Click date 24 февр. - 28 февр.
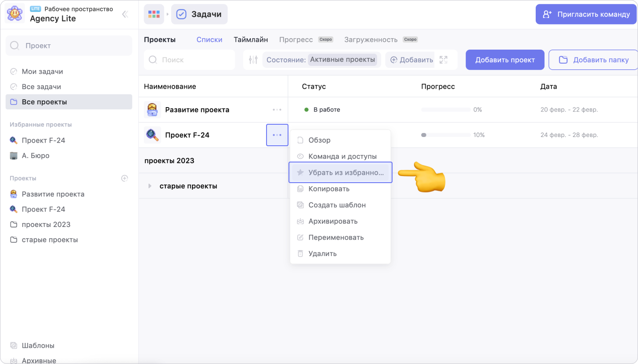This screenshot has width=638, height=364. [569, 135]
